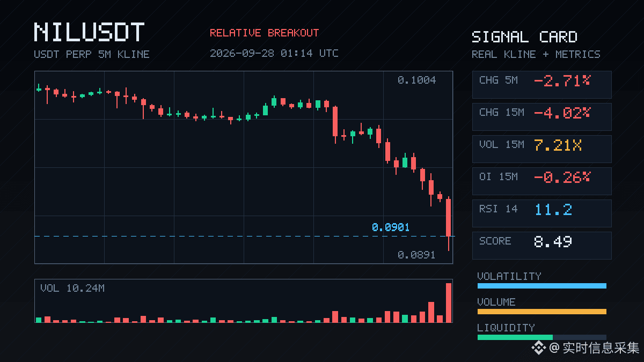Click the last red candlestick
644x362 pixels.
point(449,224)
